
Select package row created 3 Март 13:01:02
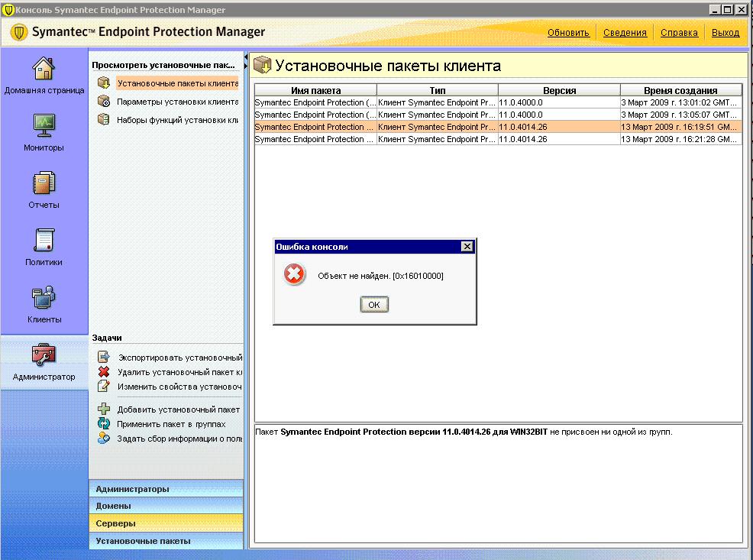[499, 102]
